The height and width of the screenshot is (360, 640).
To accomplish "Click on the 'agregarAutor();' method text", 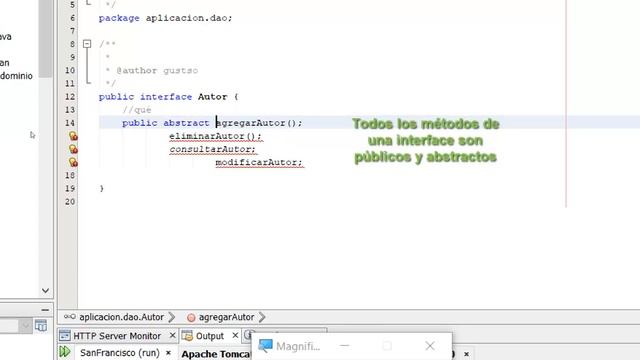I will (x=259, y=123).
